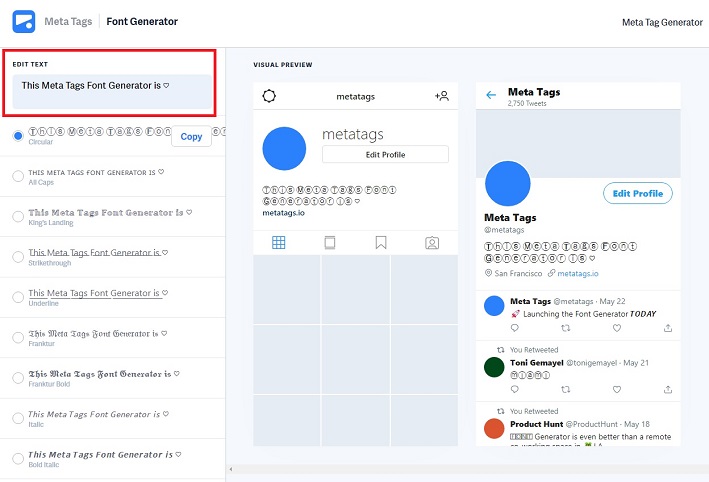Click the Twitter back arrow
The width and height of the screenshot is (709, 482).
[491, 95]
